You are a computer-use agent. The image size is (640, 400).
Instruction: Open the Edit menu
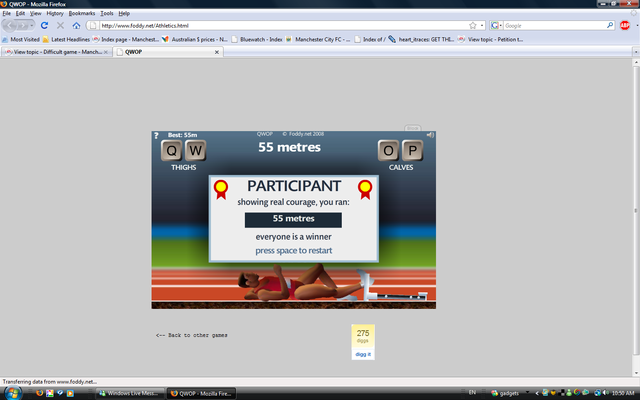pos(20,13)
